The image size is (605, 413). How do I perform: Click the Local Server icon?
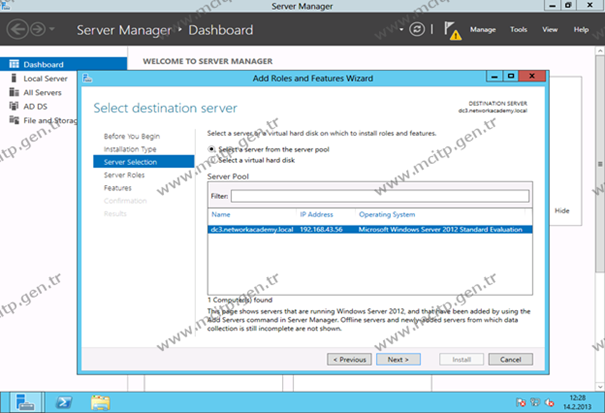pos(14,78)
